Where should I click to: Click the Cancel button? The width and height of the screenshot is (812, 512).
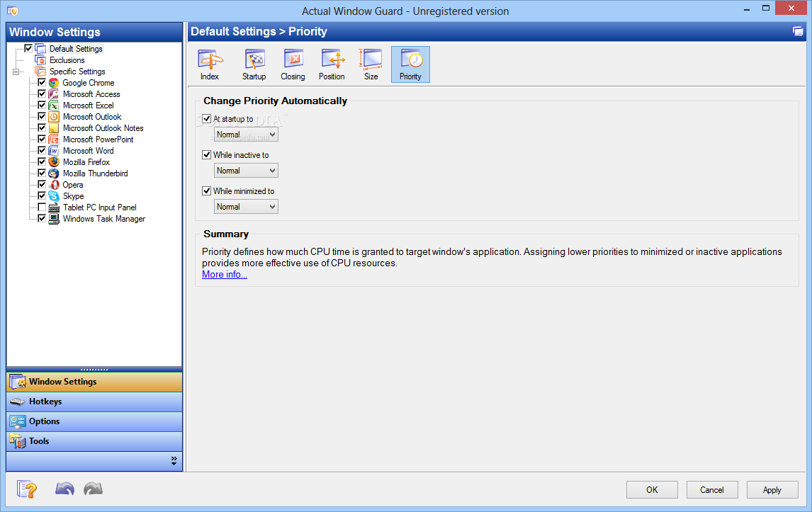point(712,490)
